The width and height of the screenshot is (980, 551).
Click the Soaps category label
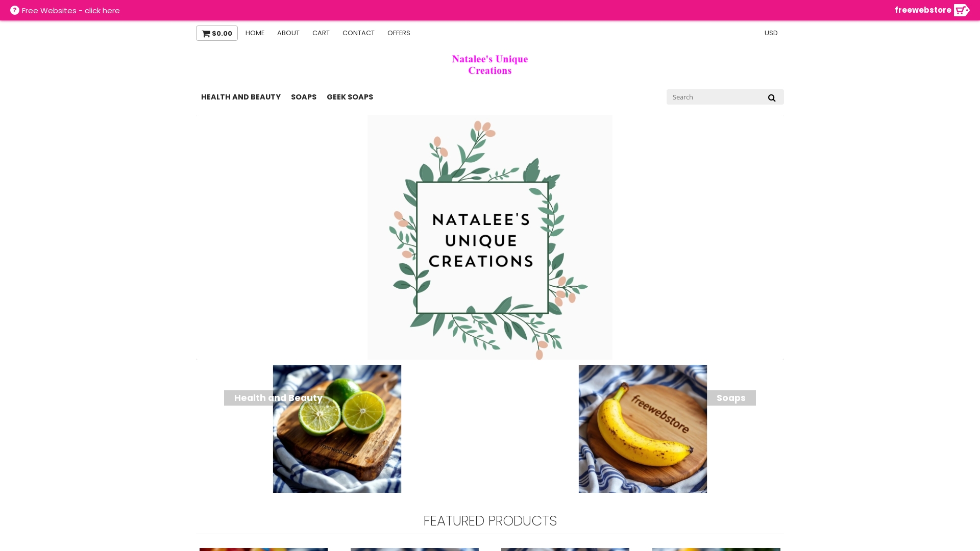731,398
